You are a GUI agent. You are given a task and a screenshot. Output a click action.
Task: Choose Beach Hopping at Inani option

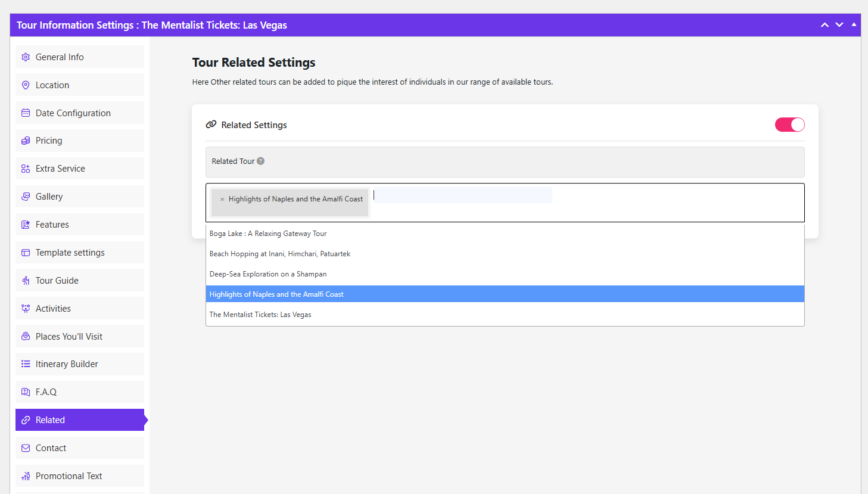[279, 254]
